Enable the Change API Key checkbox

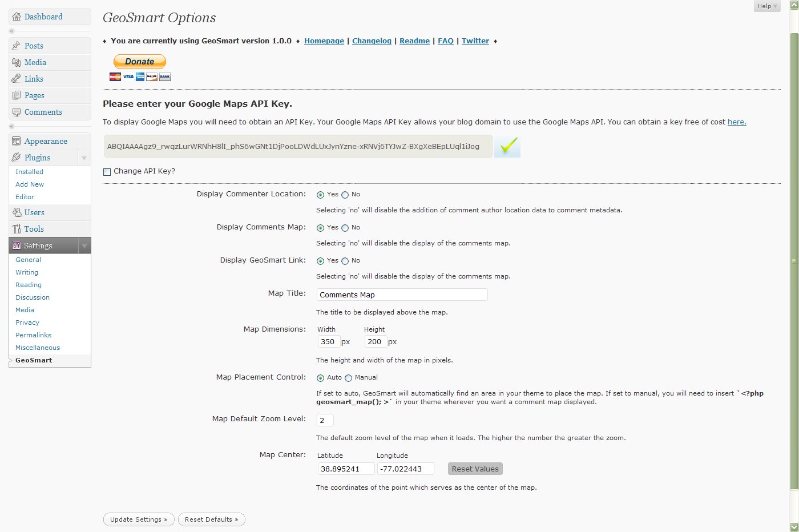pyautogui.click(x=107, y=172)
